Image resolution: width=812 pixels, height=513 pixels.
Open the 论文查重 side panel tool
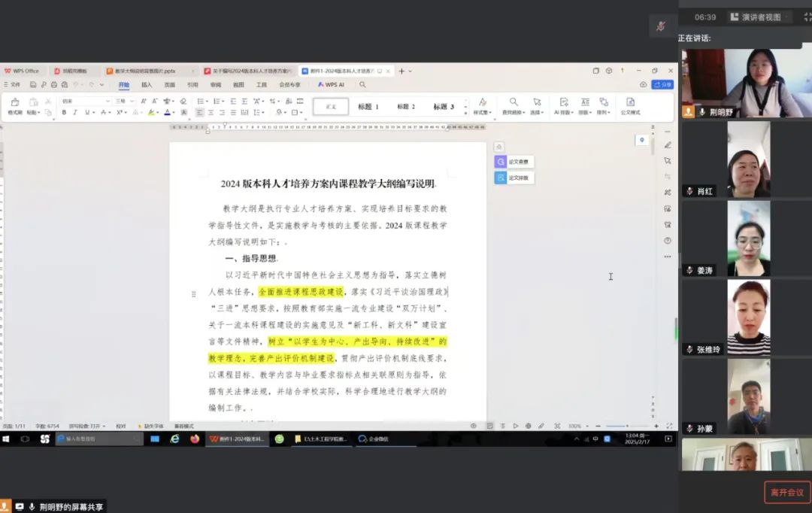point(514,162)
